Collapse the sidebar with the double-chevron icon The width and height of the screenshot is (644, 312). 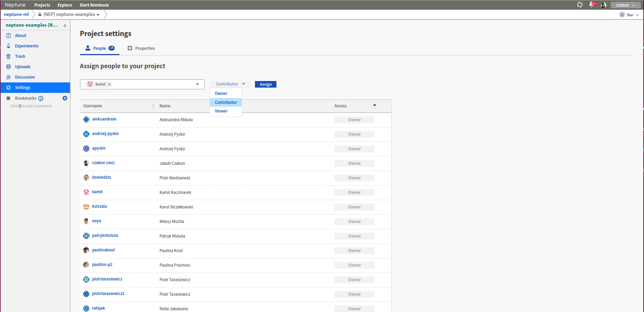pyautogui.click(x=65, y=26)
